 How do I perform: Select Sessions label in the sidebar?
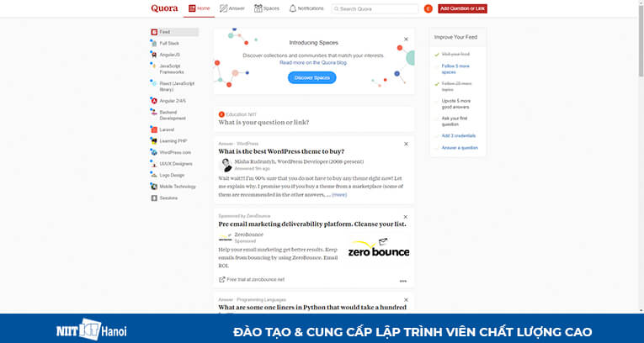168,198
